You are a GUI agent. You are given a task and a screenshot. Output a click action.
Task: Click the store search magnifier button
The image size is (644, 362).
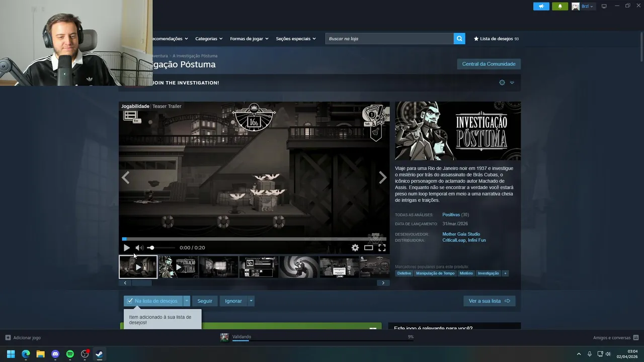click(459, 38)
